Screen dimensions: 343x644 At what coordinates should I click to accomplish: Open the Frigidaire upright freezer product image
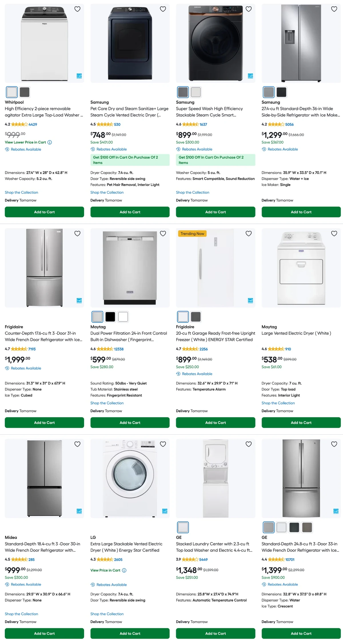click(x=216, y=269)
